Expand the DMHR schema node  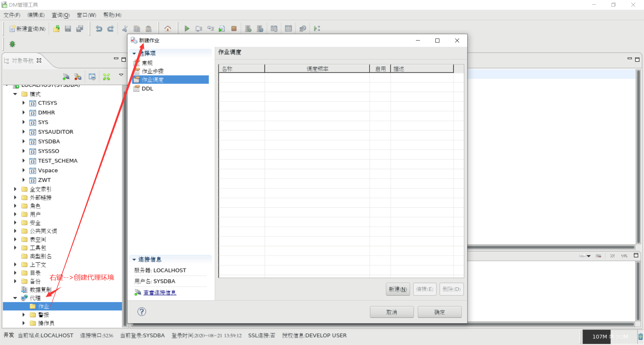click(23, 113)
